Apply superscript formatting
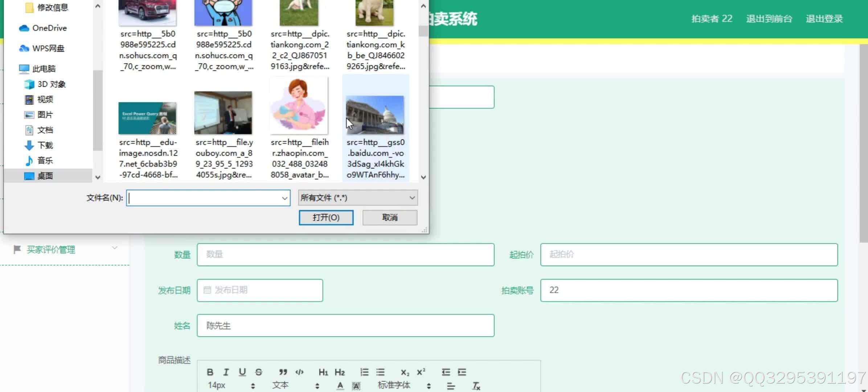This screenshot has width=868, height=392. click(x=421, y=372)
